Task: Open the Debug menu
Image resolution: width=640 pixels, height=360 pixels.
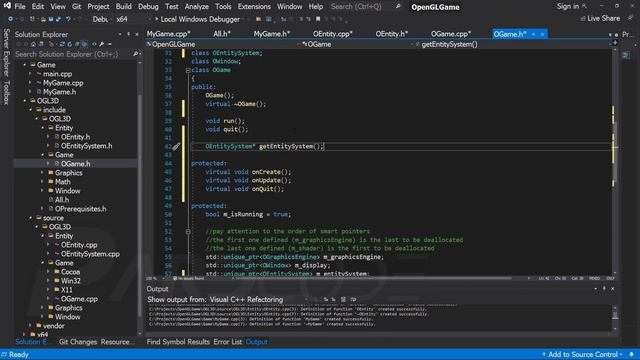Action: click(148, 7)
